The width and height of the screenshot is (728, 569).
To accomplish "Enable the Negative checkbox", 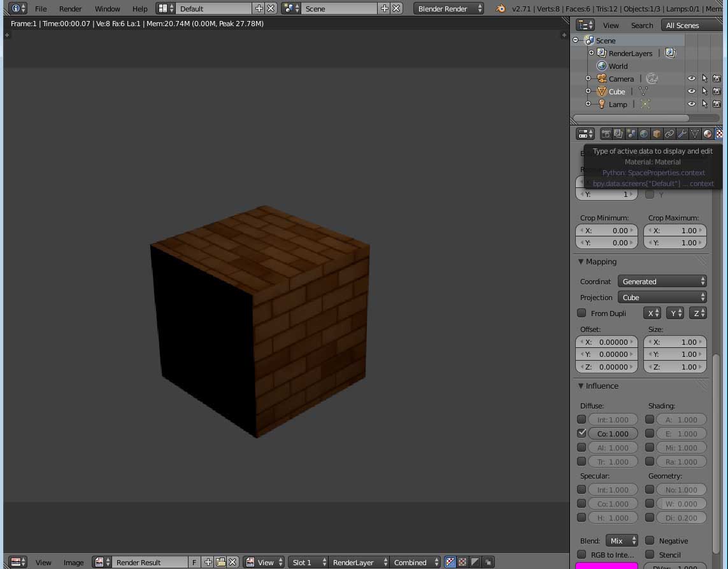I will pyautogui.click(x=650, y=540).
